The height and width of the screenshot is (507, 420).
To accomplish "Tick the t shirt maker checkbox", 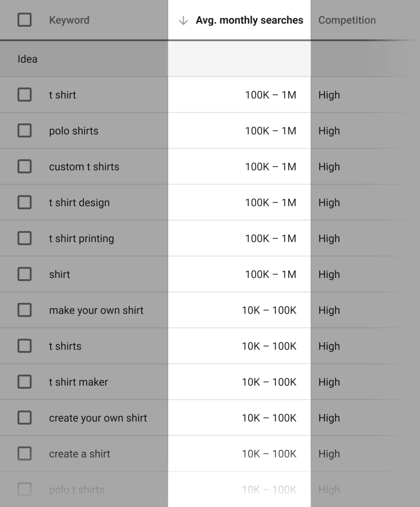I will 24,382.
